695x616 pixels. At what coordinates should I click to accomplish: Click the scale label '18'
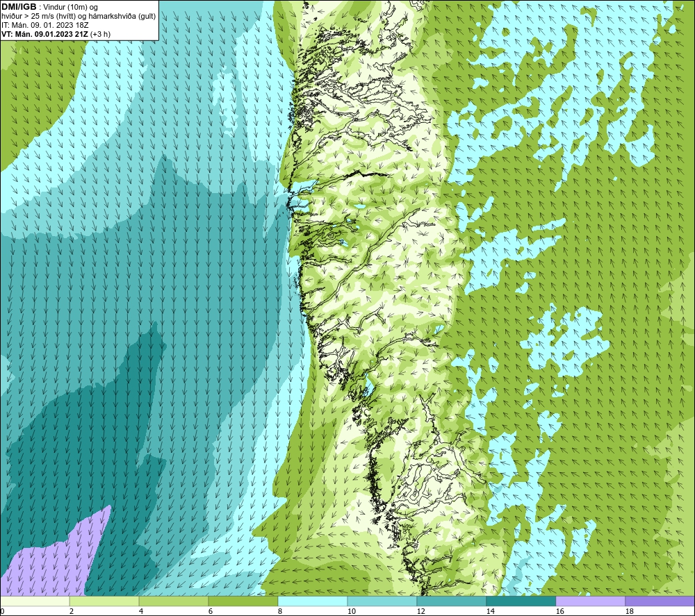point(630,611)
